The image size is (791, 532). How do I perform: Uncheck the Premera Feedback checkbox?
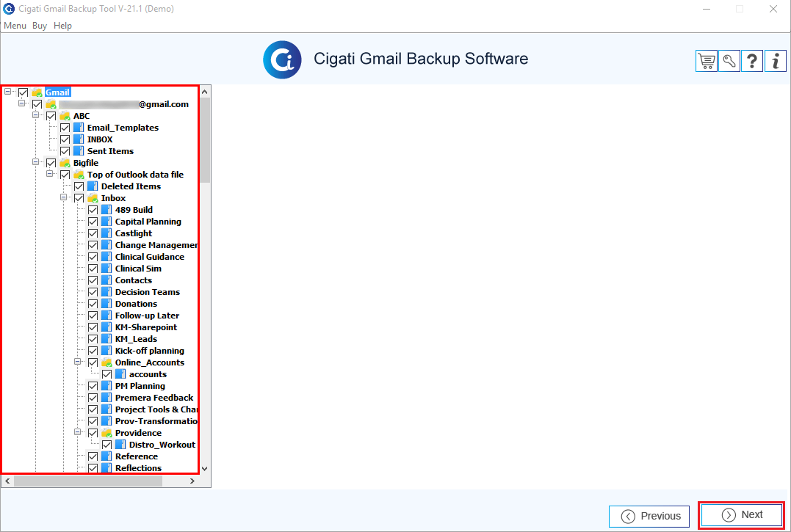pos(93,398)
